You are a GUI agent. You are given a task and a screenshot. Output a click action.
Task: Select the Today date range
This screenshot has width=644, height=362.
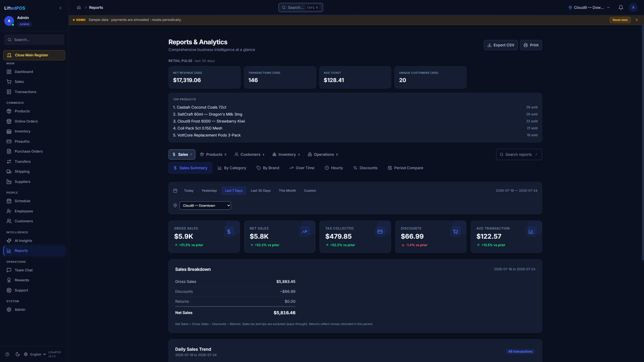tap(189, 190)
